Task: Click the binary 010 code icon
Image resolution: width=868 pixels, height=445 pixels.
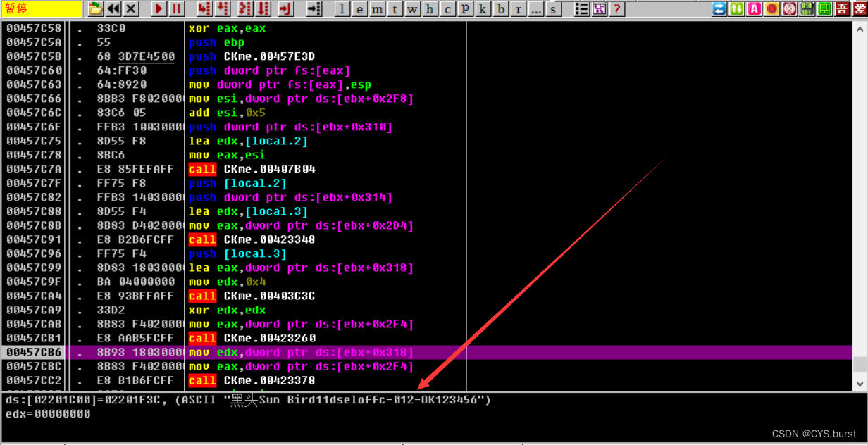Action: coord(804,9)
